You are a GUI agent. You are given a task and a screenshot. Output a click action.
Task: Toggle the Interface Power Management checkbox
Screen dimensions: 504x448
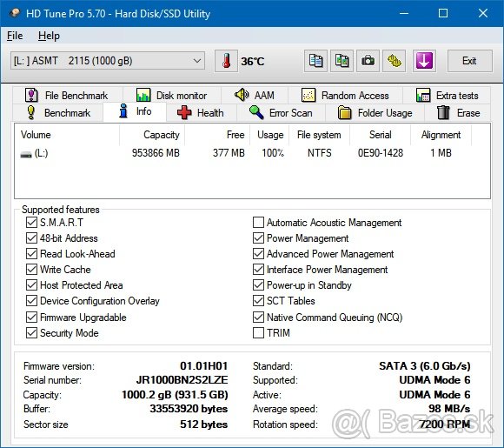tap(258, 270)
